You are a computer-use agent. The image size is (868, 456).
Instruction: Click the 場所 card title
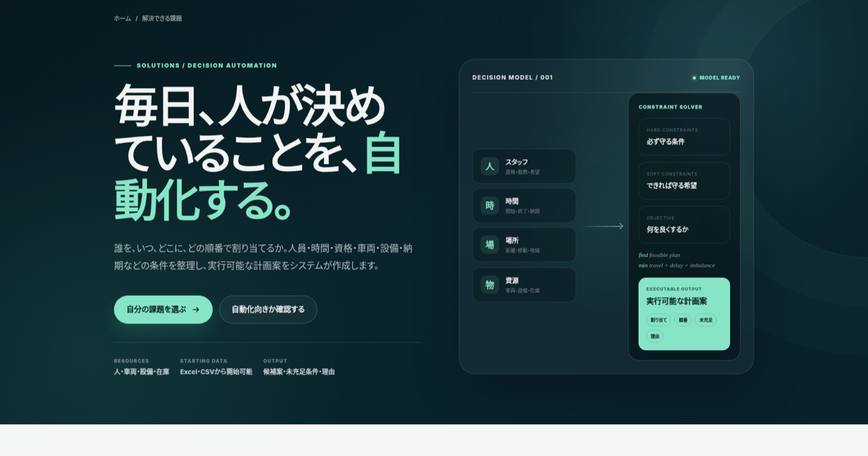point(512,240)
